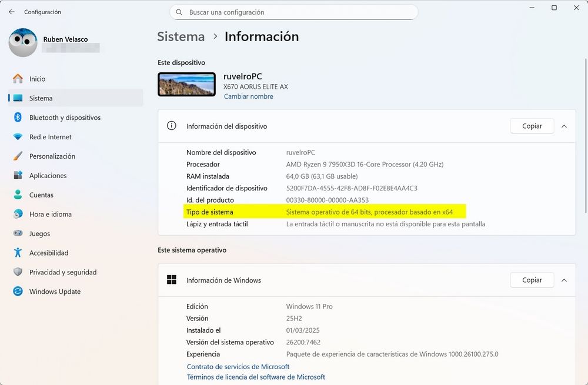The height and width of the screenshot is (385, 588).
Task: Open Aplicaciones settings page
Action: pos(48,176)
